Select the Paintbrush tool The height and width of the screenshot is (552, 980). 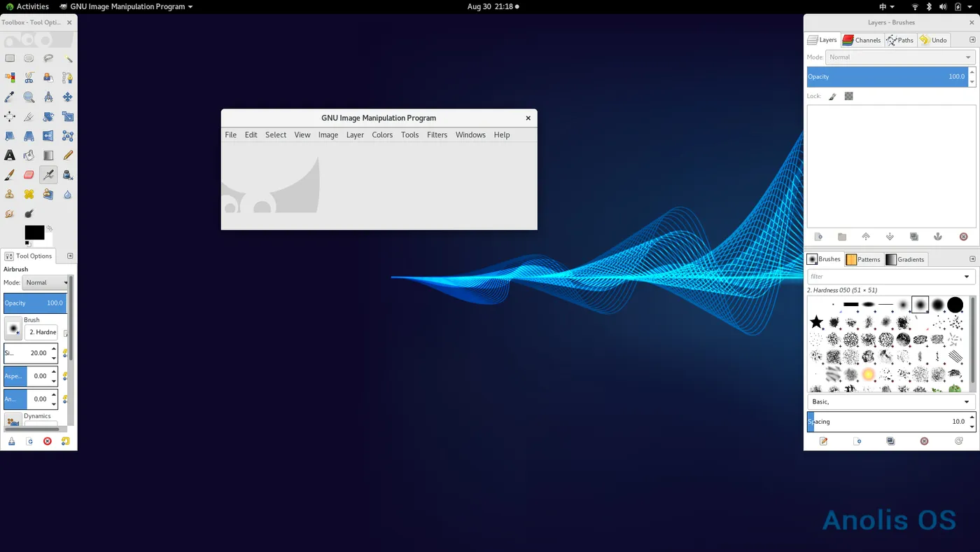click(x=10, y=174)
